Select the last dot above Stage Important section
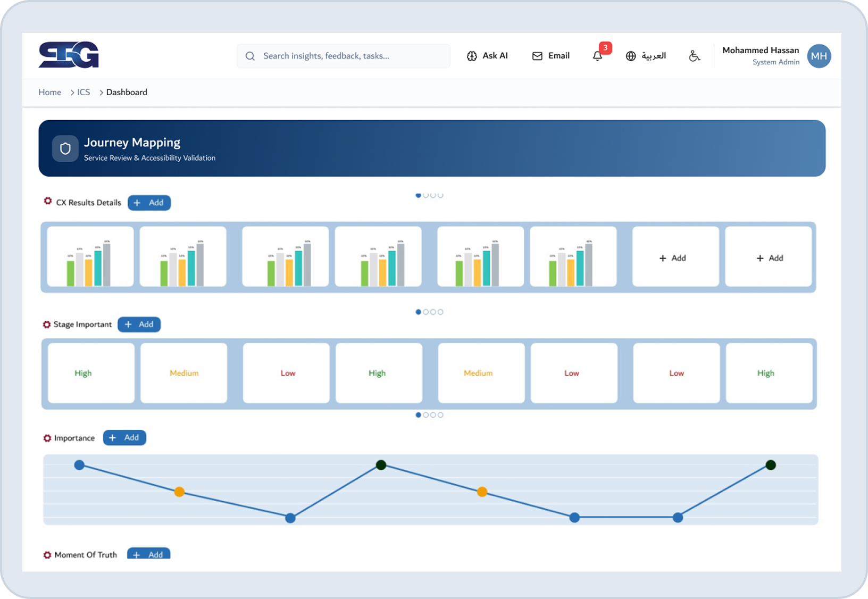868x599 pixels. point(440,312)
